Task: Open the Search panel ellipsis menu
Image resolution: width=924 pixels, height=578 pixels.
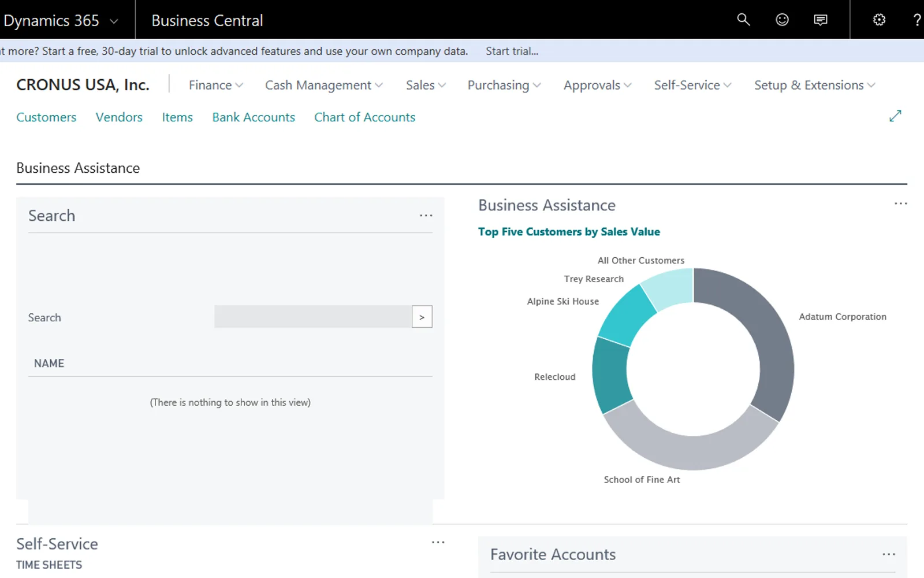Action: click(x=426, y=216)
